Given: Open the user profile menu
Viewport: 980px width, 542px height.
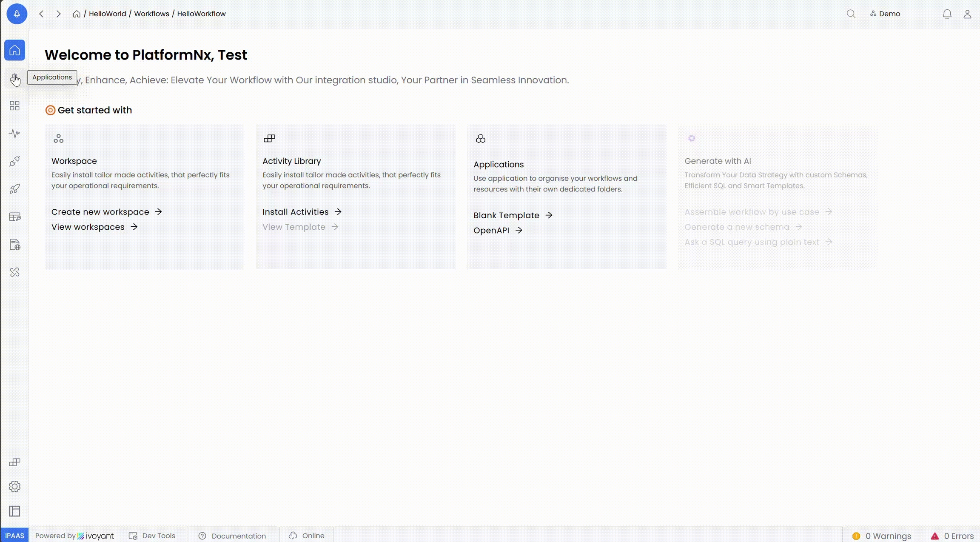Looking at the screenshot, I should point(967,14).
